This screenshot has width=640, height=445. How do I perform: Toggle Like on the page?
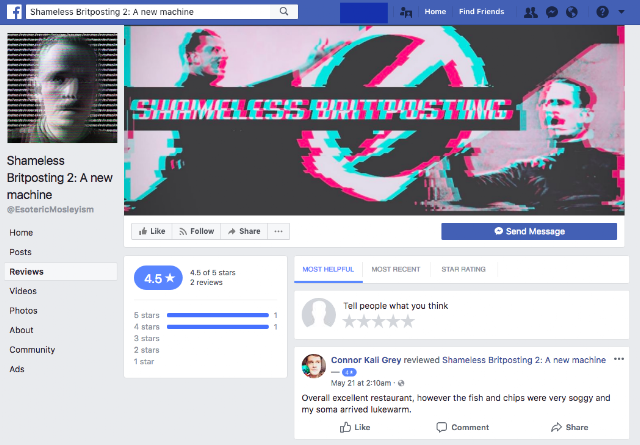click(x=152, y=231)
